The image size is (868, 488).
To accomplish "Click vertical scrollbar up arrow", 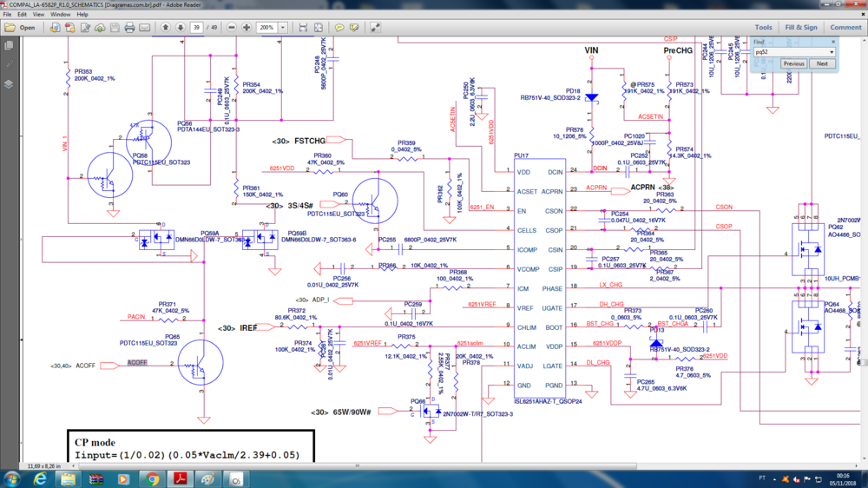I will 865,39.
